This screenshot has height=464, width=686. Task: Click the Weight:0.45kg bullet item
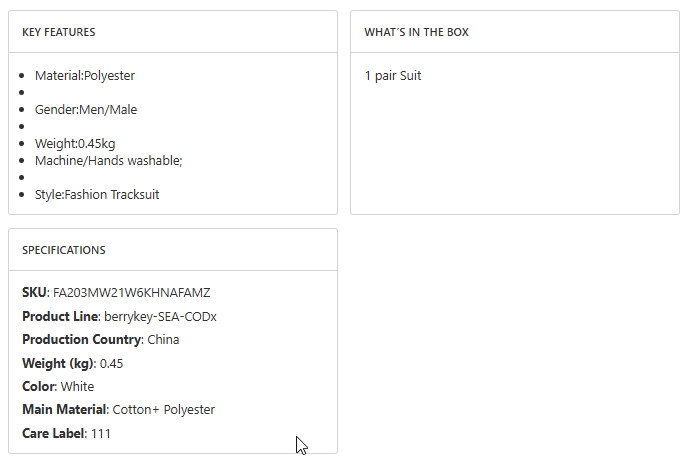(x=75, y=144)
